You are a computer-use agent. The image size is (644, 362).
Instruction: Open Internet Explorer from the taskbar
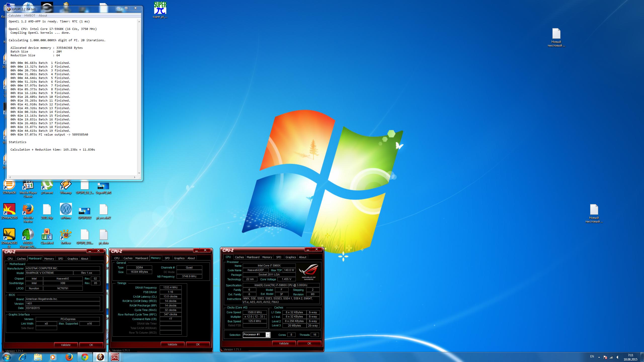click(22, 357)
